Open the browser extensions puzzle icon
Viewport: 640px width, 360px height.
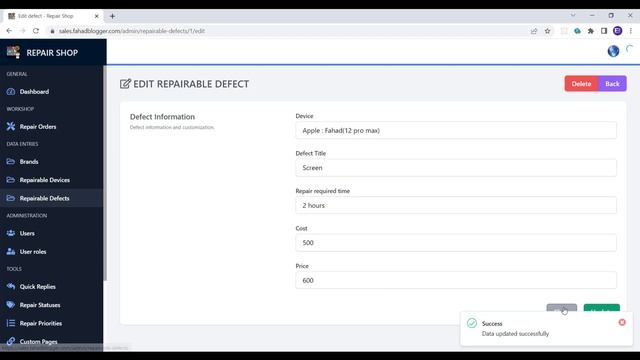pos(591,31)
